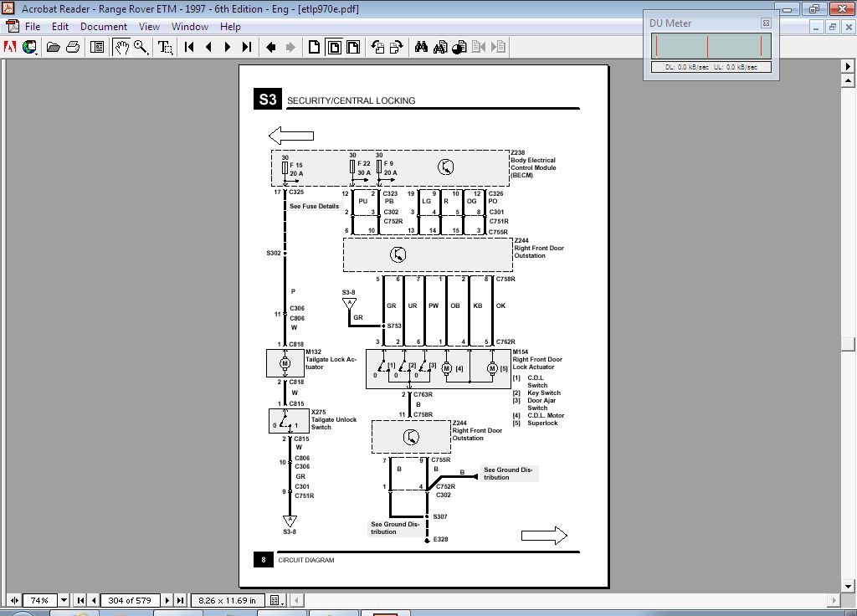Open the Help menu
This screenshot has height=616, width=857.
(230, 26)
